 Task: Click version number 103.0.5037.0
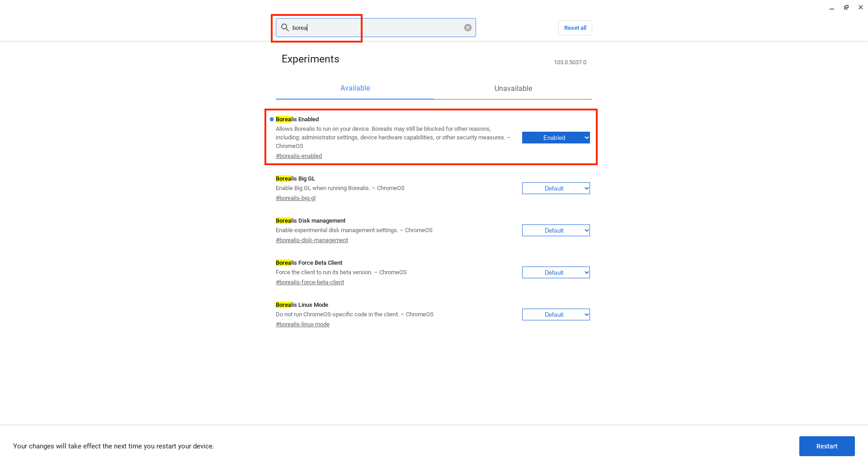click(570, 62)
